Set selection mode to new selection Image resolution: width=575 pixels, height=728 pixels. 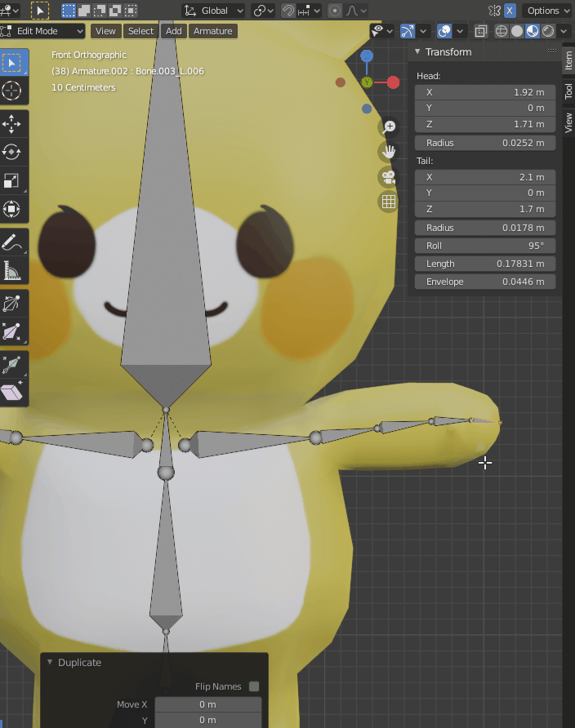[69, 11]
